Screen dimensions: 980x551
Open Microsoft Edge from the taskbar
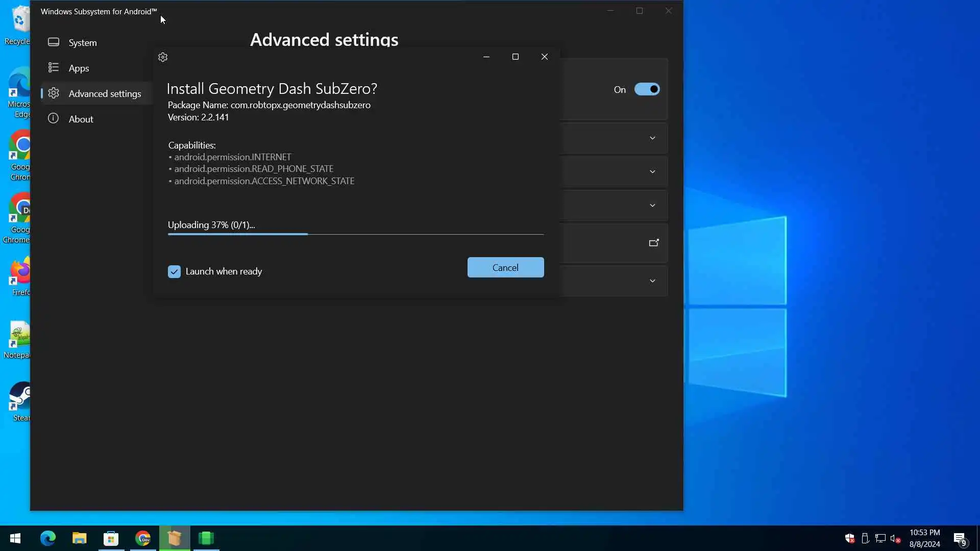(48, 538)
